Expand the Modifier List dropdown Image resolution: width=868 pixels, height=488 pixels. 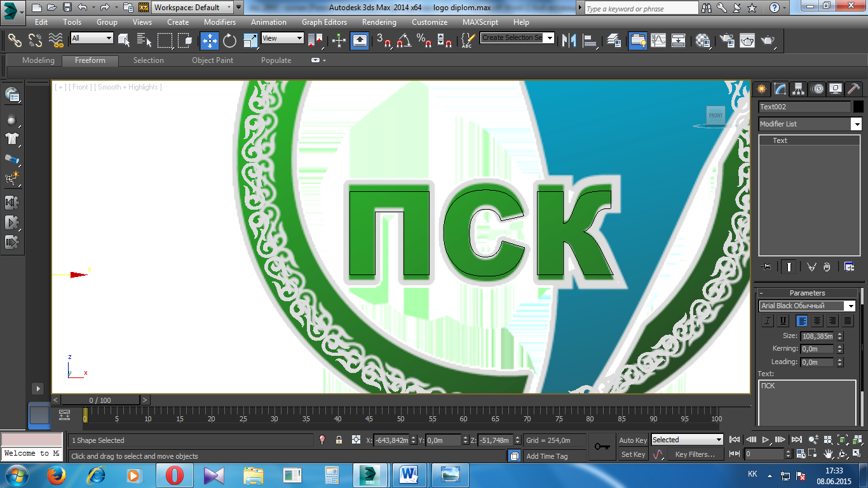coord(810,124)
